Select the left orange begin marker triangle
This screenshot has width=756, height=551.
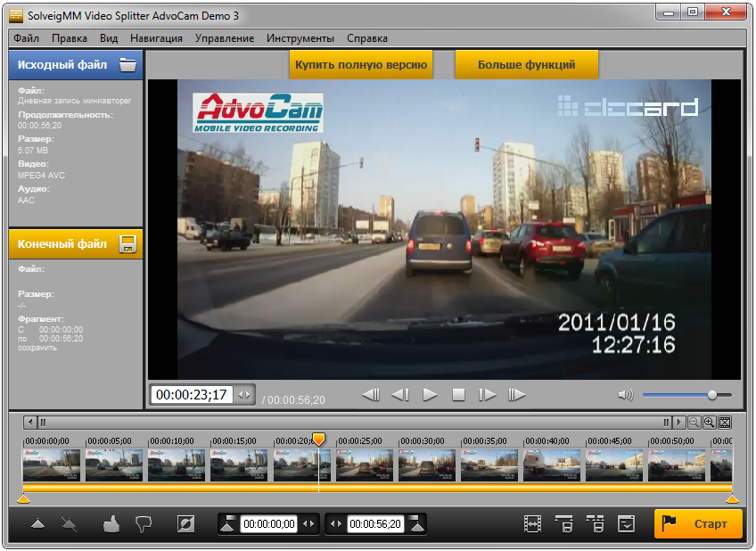pos(23,499)
